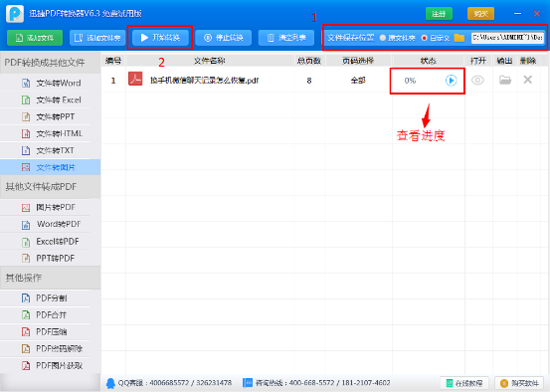
Task: Click the 停止转换 (Stop Conversion) button
Action: pos(224,38)
